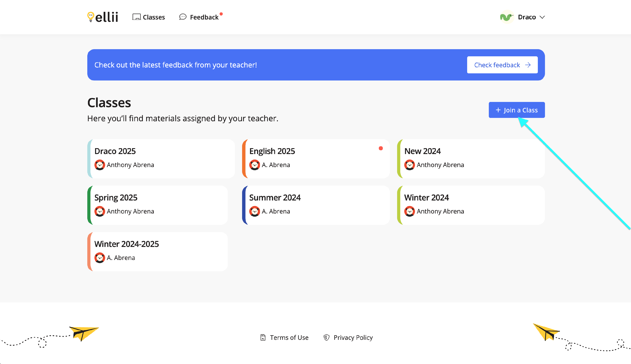This screenshot has width=631, height=364.
Task: Open the Feedback nav menu item
Action: 204,17
